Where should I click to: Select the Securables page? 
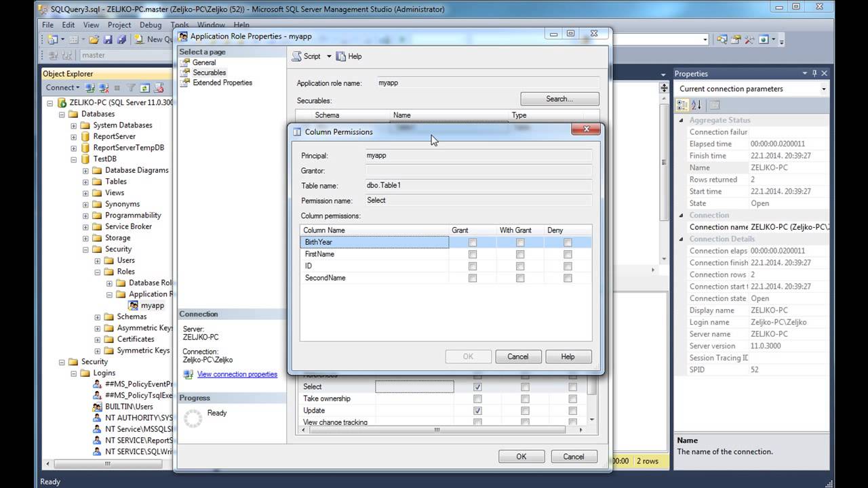pyautogui.click(x=209, y=73)
